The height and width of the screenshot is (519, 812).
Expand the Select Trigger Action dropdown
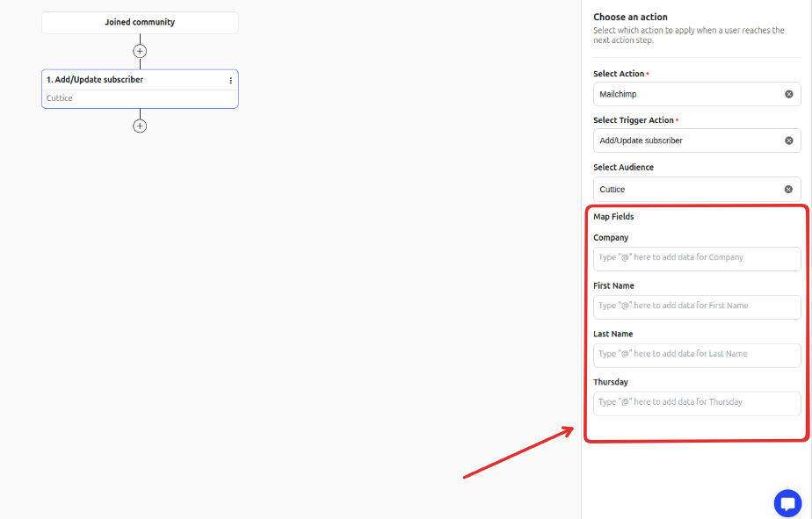685,141
